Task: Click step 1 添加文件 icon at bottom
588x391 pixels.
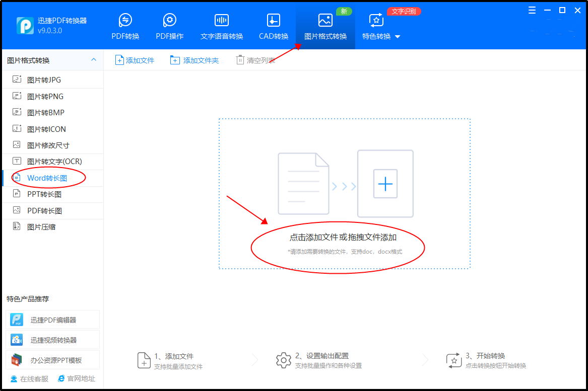Action: 144,360
